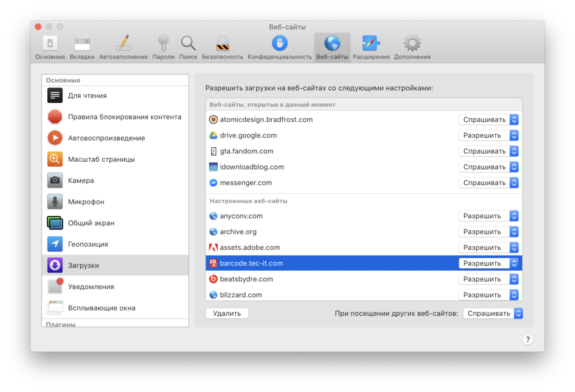This screenshot has height=392, width=575.
Task: Open dropdown for assets.adobe.com
Action: pyautogui.click(x=489, y=248)
